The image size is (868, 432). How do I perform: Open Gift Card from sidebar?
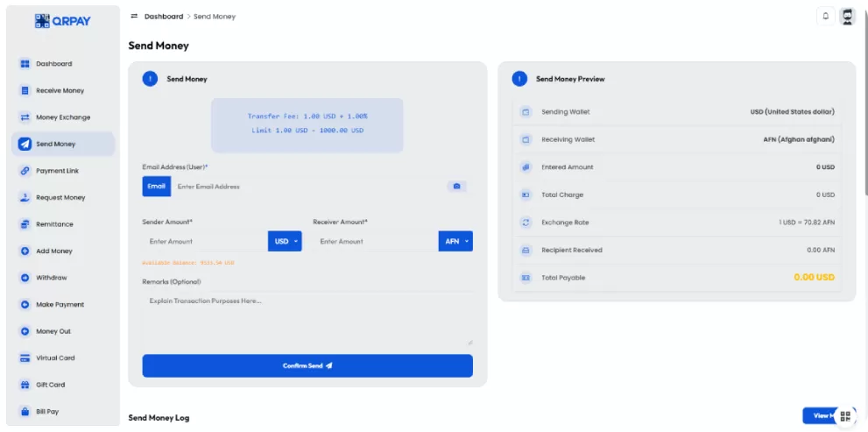pos(50,385)
